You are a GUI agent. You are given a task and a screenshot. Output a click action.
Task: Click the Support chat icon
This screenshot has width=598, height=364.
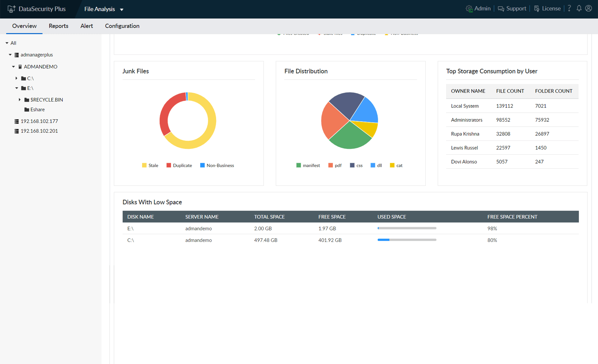(x=501, y=8)
